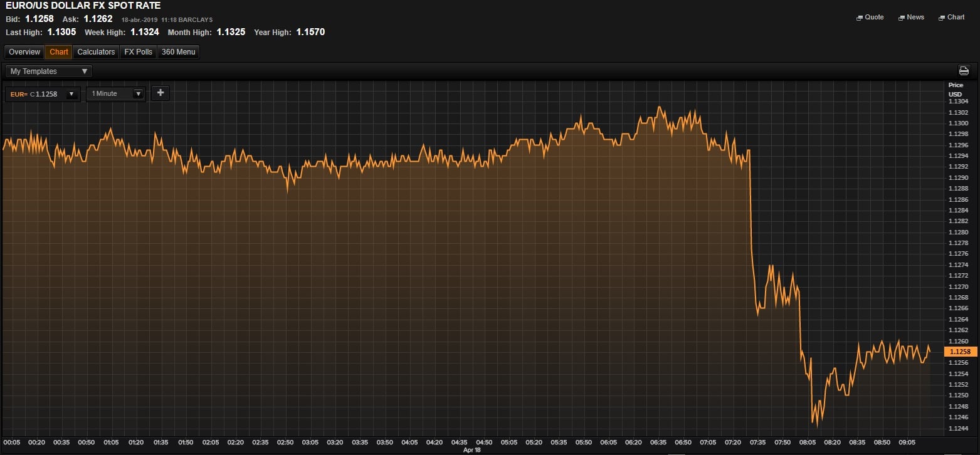Open the News pop-out link
Screen dimensions: 980x455
[912, 18]
